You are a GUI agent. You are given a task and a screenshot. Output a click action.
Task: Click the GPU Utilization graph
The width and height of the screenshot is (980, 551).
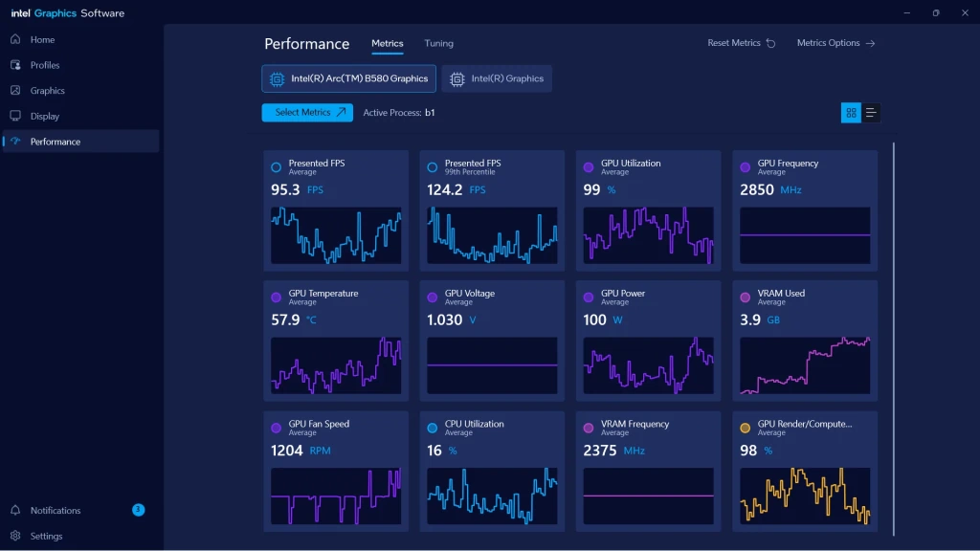(649, 235)
